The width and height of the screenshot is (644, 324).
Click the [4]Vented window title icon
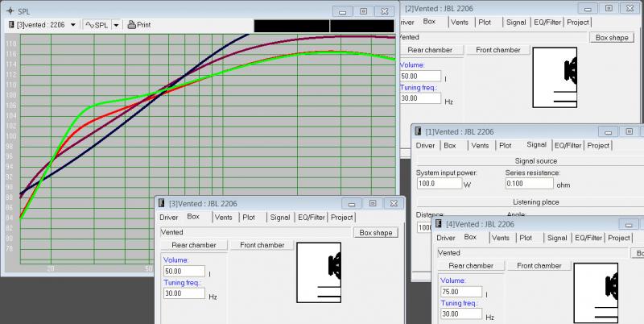tap(440, 223)
